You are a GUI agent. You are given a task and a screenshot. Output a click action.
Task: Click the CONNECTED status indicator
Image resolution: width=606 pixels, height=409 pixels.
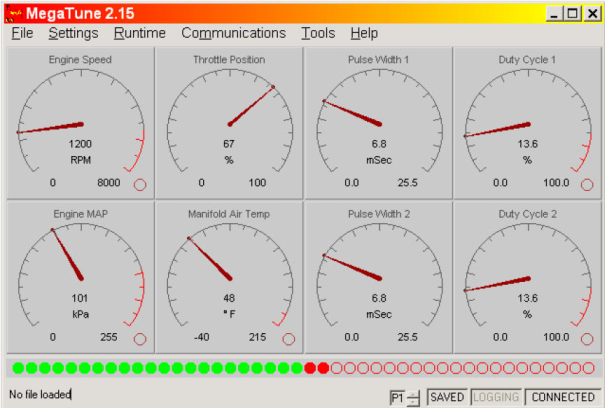point(563,397)
